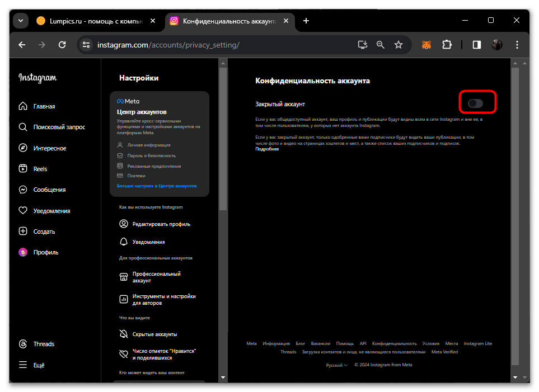The width and height of the screenshot is (539, 392).
Task: Open creator tools and settings
Action: [158, 300]
